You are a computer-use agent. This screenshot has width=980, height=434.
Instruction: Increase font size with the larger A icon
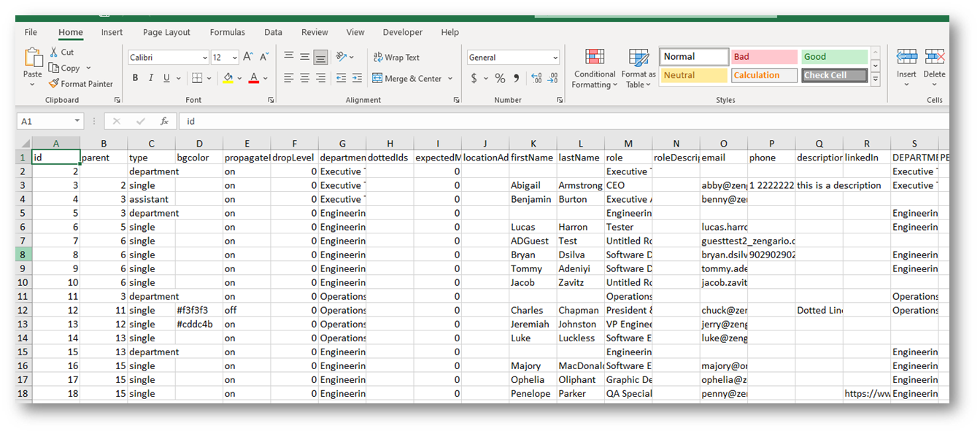click(x=247, y=57)
